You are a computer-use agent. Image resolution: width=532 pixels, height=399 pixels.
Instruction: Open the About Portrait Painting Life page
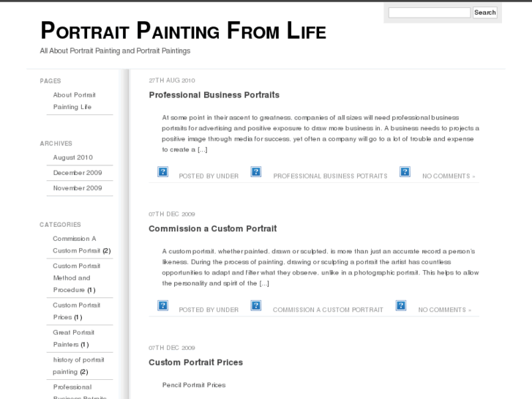point(75,101)
